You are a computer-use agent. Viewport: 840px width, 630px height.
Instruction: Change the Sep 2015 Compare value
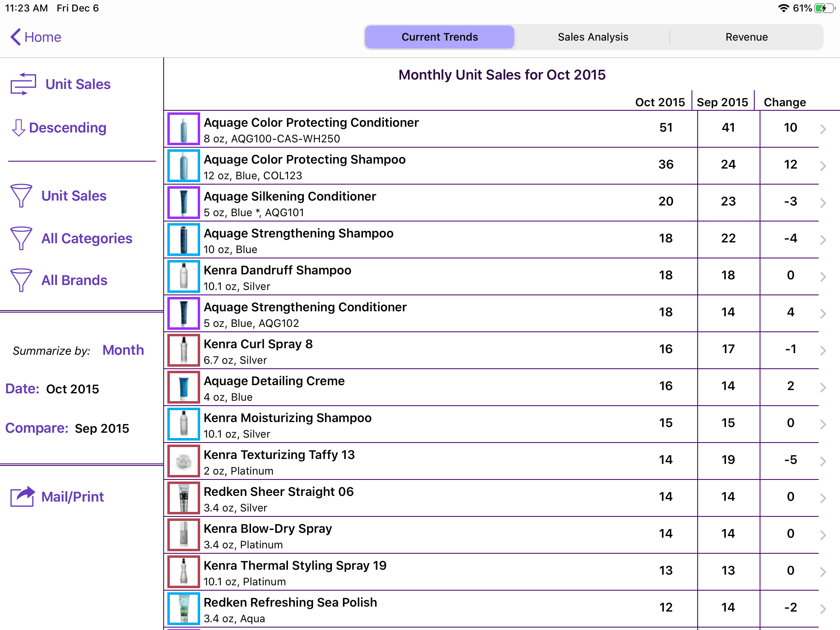pyautogui.click(x=102, y=428)
